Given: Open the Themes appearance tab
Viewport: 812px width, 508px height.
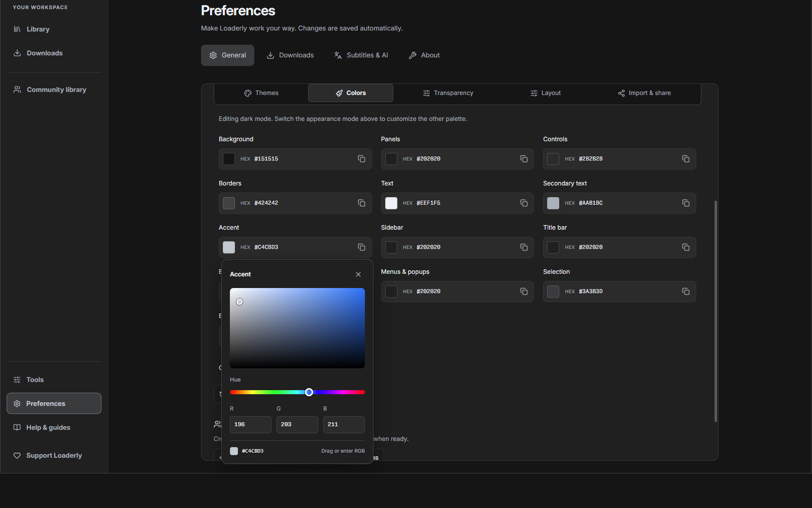Looking at the screenshot, I should tap(261, 93).
